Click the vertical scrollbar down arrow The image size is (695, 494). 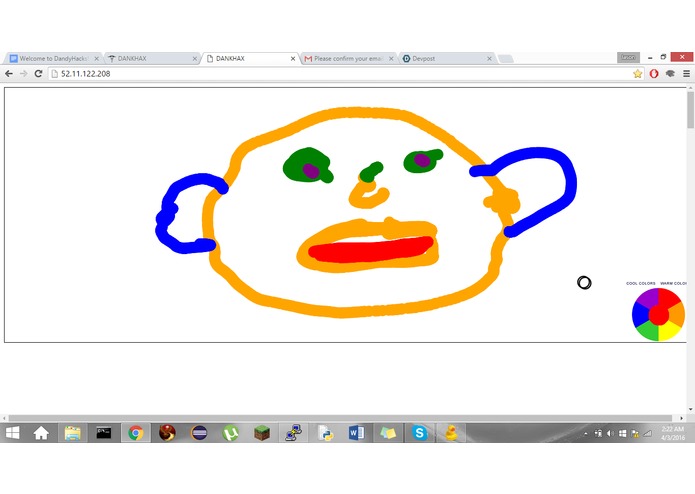(691, 409)
